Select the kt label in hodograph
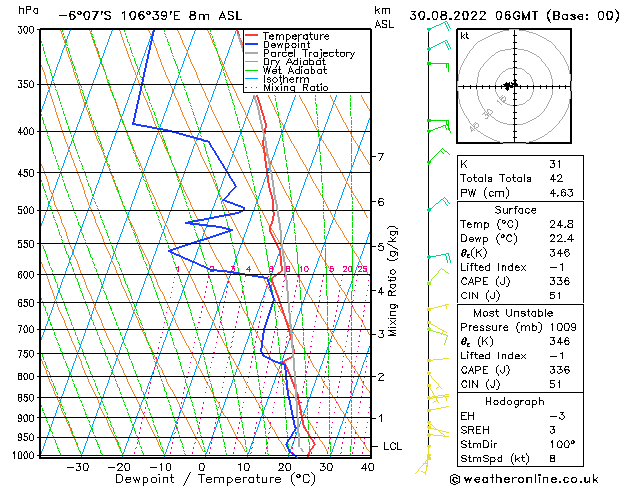Screen dimensions: 629x486 pos(464,36)
